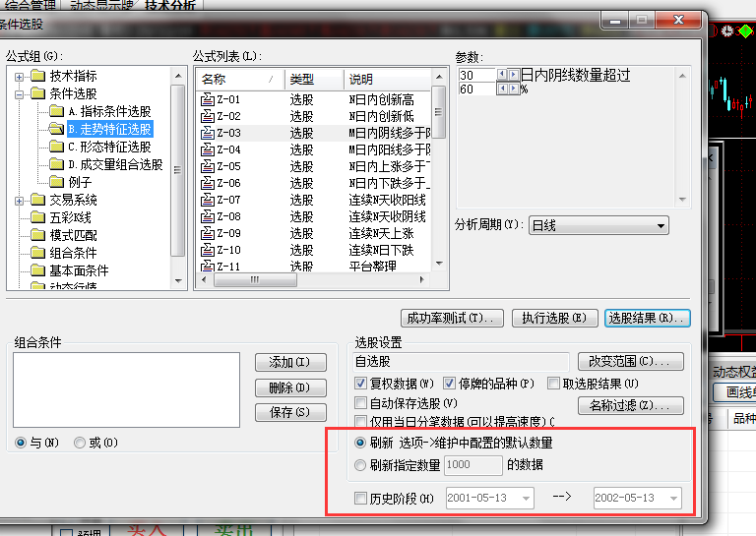Image resolution: width=756 pixels, height=536 pixels.
Task: Increase the second parameter value 60
Action: (x=514, y=89)
